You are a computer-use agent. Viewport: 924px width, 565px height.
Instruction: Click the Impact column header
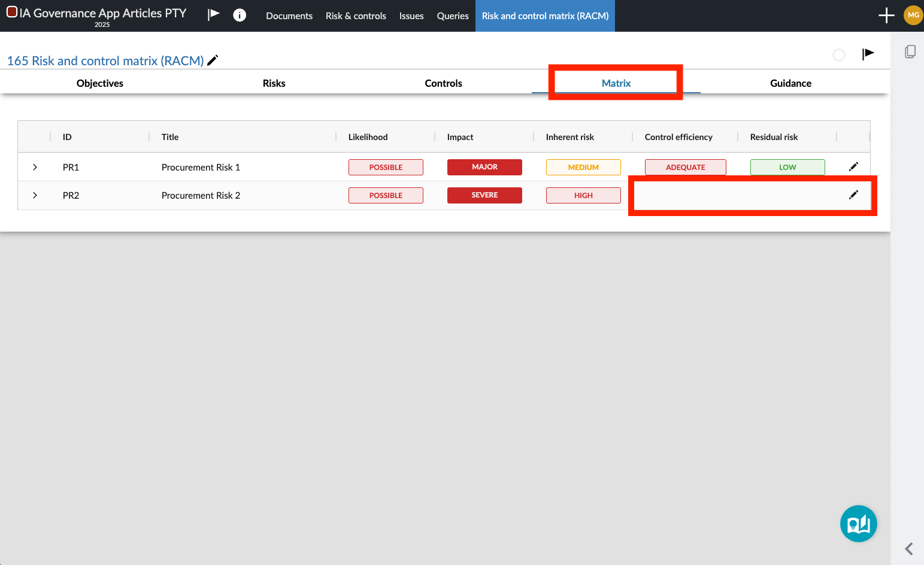tap(460, 137)
